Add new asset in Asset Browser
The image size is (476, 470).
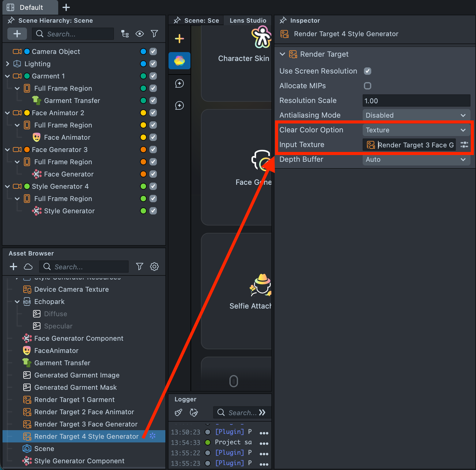point(13,267)
